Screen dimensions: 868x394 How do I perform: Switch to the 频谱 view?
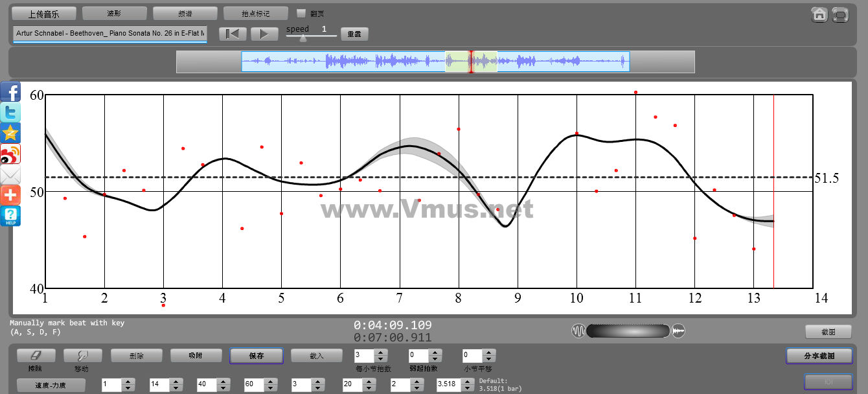185,13
